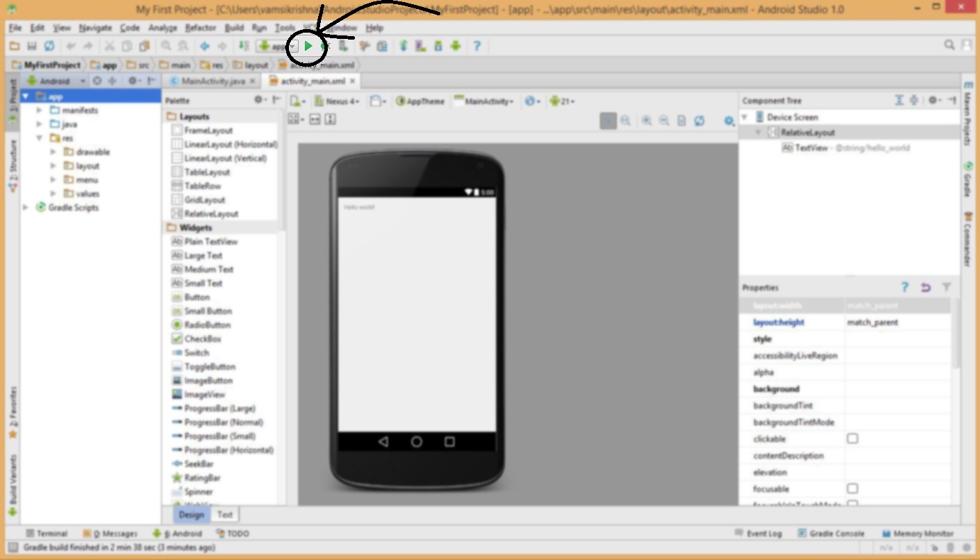The height and width of the screenshot is (560, 980).
Task: Open the Event Log tool window
Action: [758, 534]
